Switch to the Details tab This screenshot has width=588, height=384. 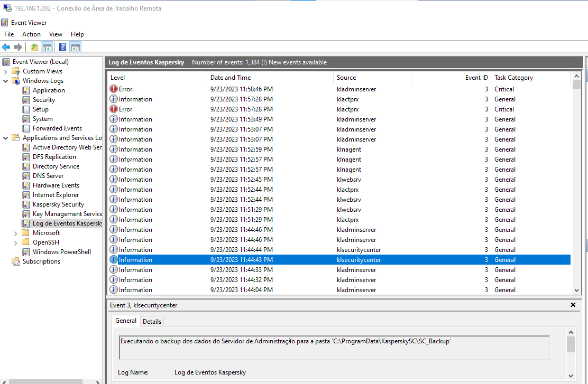tap(152, 321)
